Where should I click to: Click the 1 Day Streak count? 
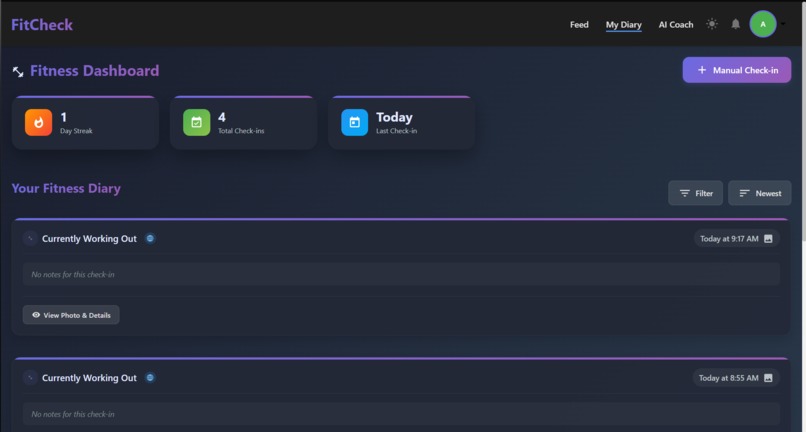pyautogui.click(x=63, y=117)
